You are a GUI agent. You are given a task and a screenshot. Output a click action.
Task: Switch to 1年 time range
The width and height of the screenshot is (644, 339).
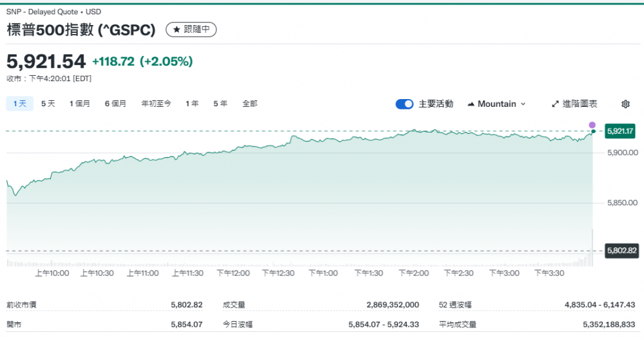tap(192, 104)
